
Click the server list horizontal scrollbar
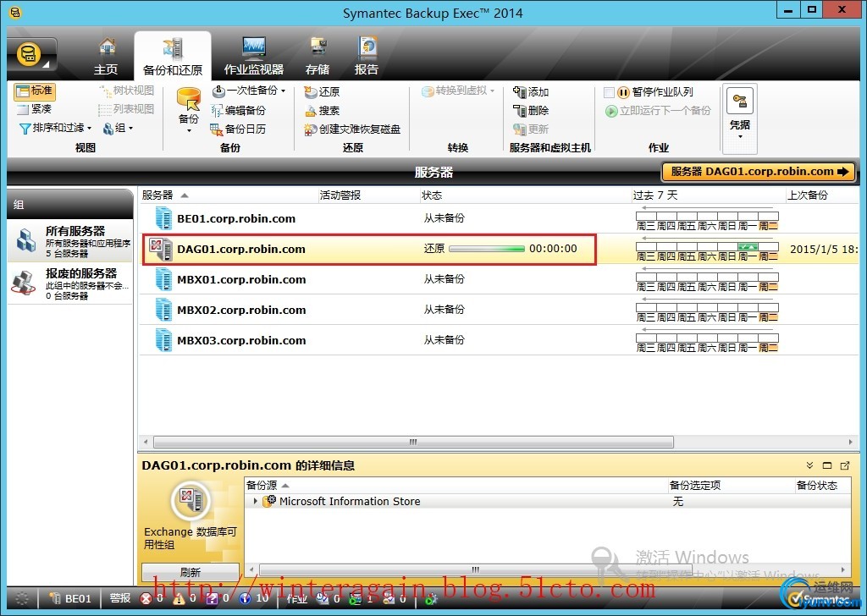(x=413, y=442)
